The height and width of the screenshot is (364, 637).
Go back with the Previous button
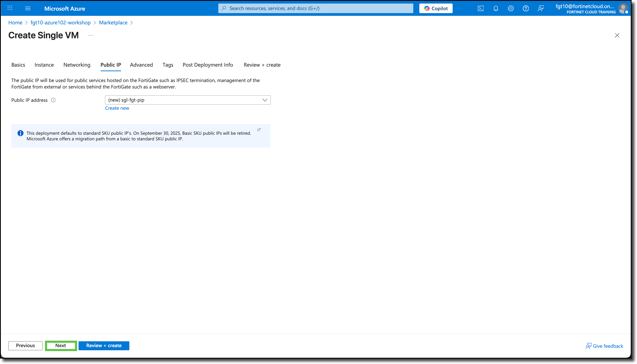coord(25,345)
